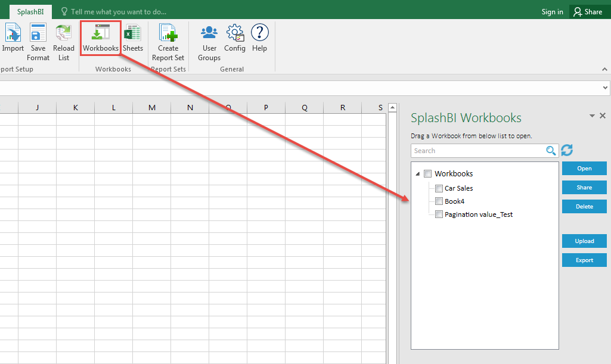This screenshot has height=364, width=611.
Task: Click the refresh icon beside search
Action: point(567,151)
